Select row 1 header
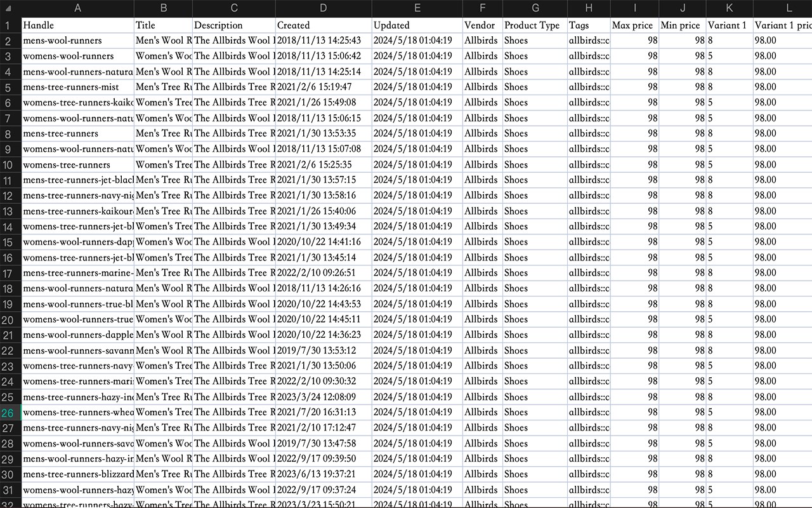This screenshot has width=812, height=508. 11,25
